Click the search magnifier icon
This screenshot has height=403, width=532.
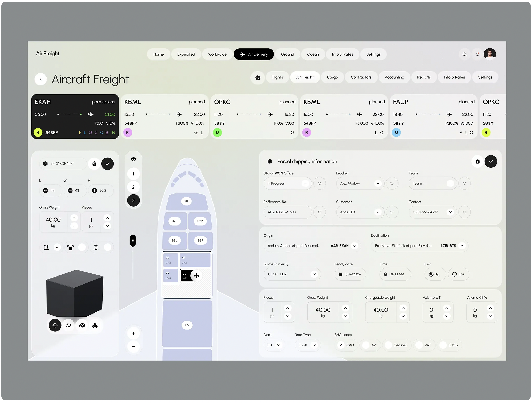pyautogui.click(x=465, y=54)
